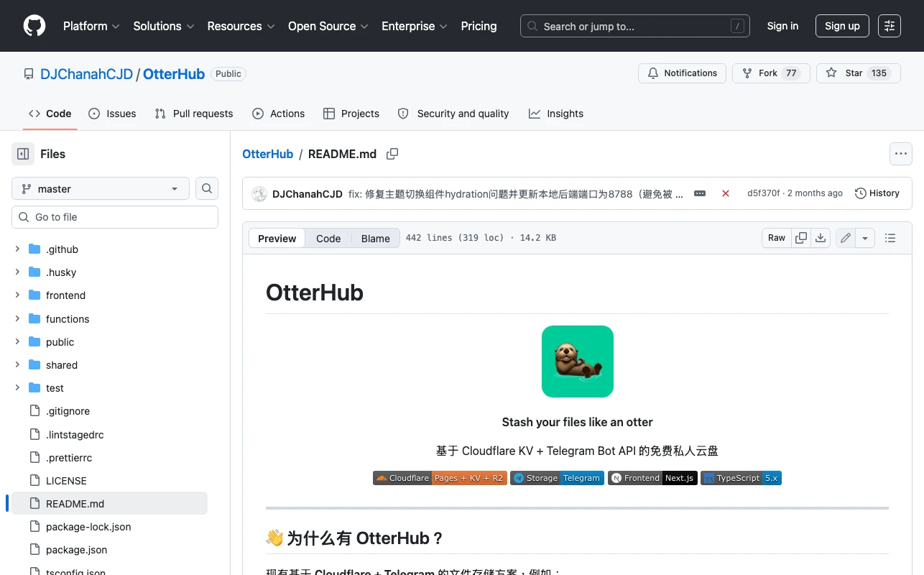Image resolution: width=924 pixels, height=575 pixels.
Task: Open the Insights tab
Action: coord(556,114)
